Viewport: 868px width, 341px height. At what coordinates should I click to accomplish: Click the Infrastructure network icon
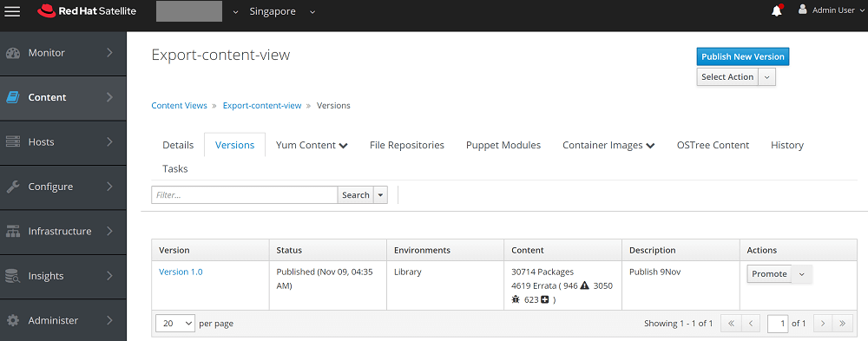(13, 232)
